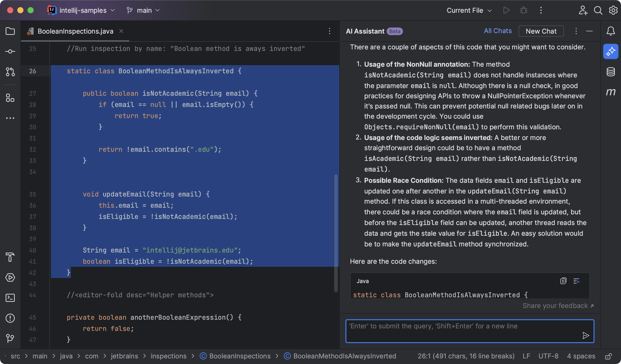621x364 pixels.
Task: Open the Commit tool window
Action: tap(10, 51)
